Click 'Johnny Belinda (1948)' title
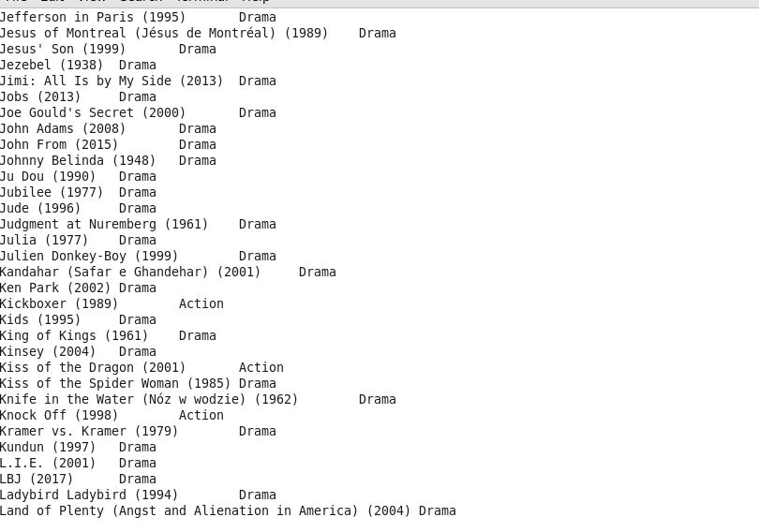Viewport: 759px width, 532px height. click(x=78, y=161)
